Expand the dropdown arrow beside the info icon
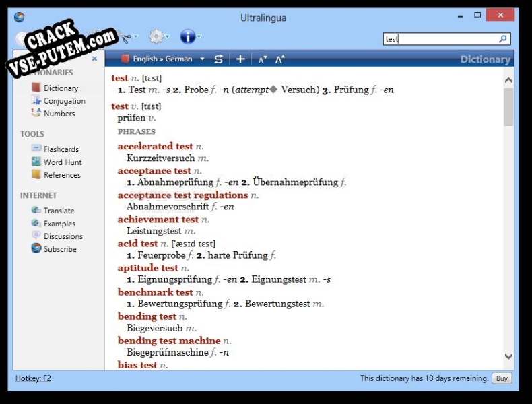This screenshot has height=404, width=532. 199,36
